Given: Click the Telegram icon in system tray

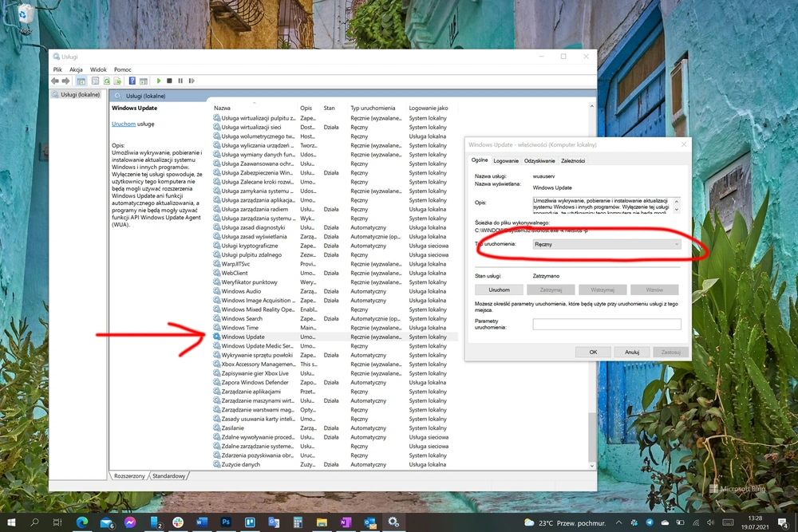Looking at the screenshot, I should point(650,522).
